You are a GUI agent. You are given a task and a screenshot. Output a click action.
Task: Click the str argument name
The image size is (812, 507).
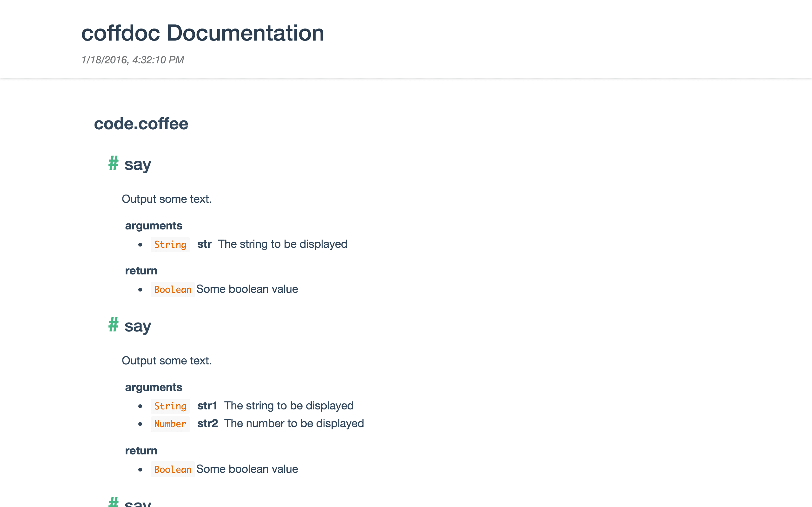204,244
